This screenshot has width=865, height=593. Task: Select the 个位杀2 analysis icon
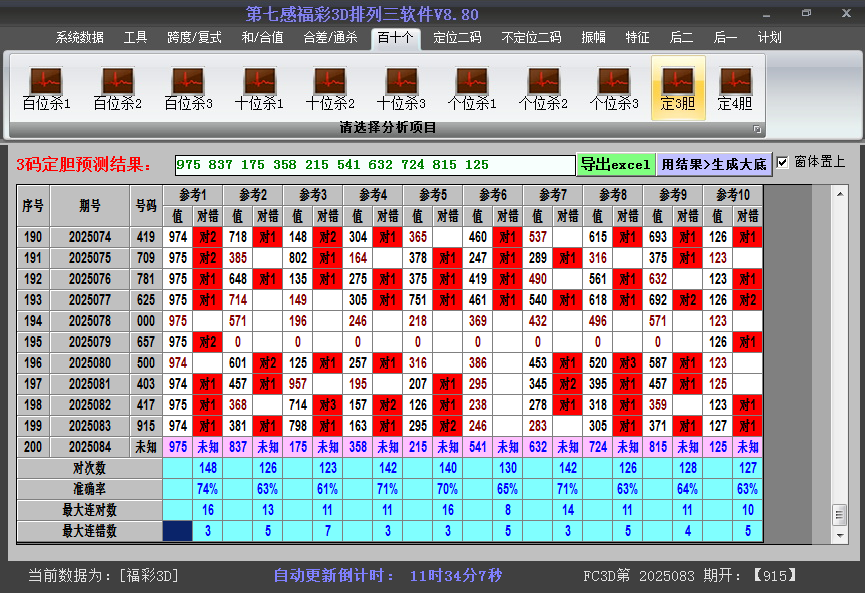coord(543,88)
